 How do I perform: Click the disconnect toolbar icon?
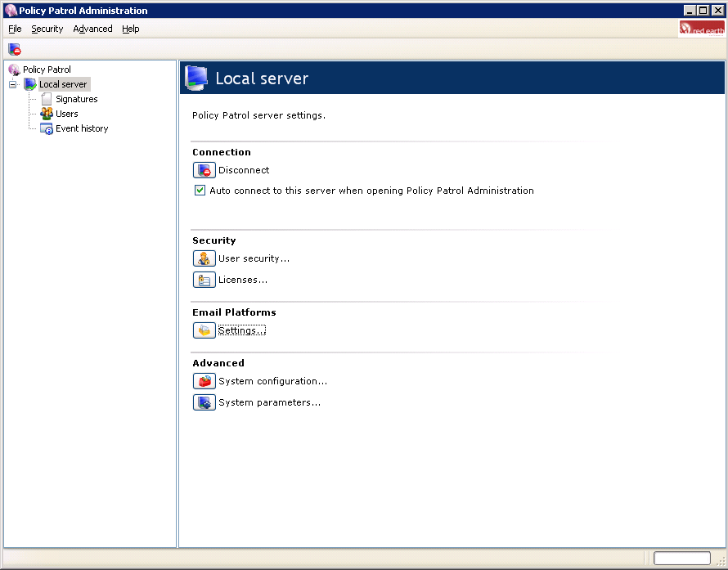[15, 49]
